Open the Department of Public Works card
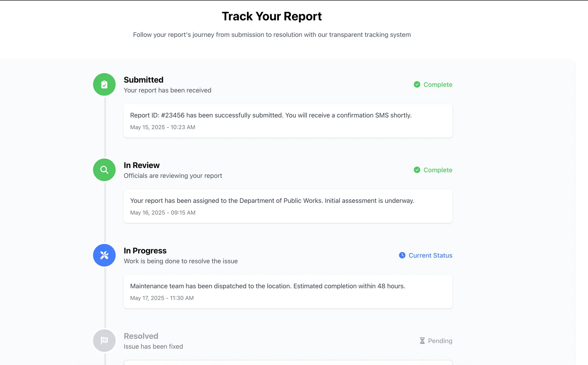This screenshot has width=588, height=365. [x=288, y=206]
